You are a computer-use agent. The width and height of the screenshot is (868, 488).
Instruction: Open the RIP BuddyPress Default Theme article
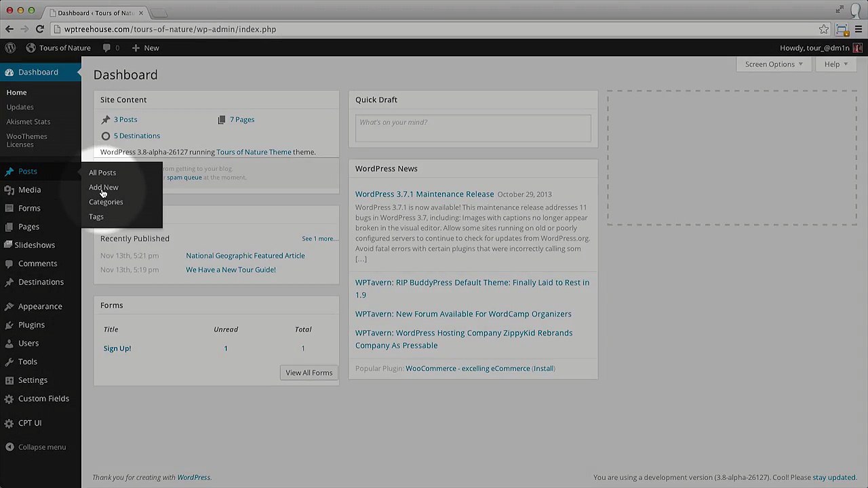click(472, 289)
